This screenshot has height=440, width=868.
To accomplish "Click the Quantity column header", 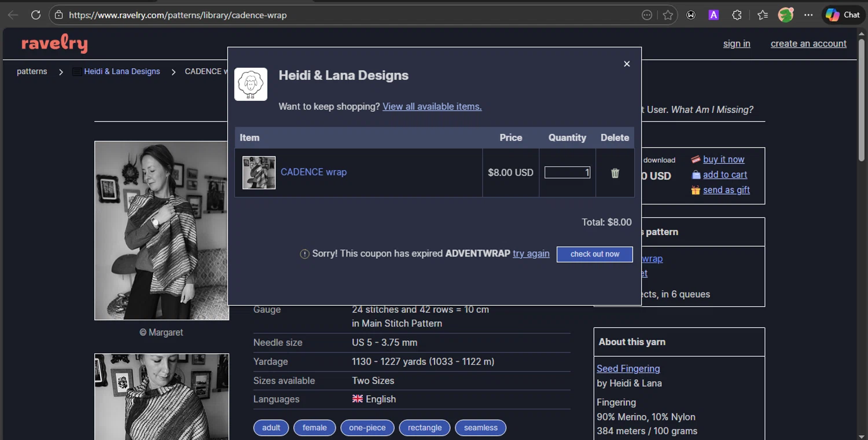I will pos(567,138).
